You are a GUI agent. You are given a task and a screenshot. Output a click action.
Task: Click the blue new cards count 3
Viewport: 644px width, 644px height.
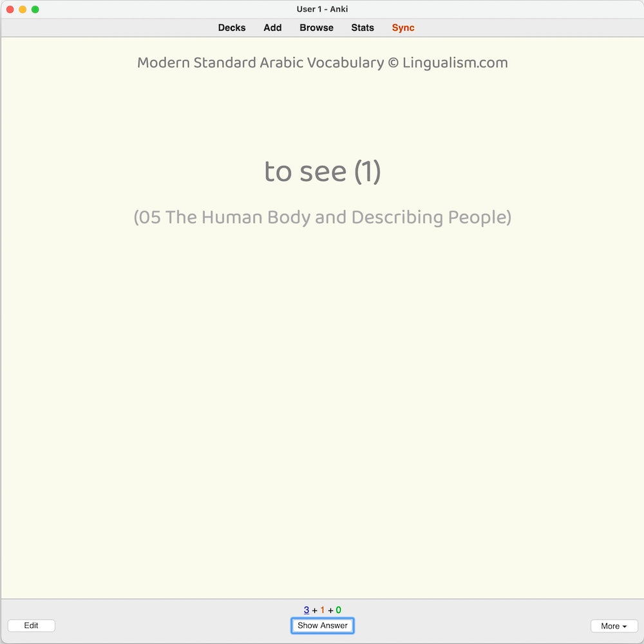(307, 610)
